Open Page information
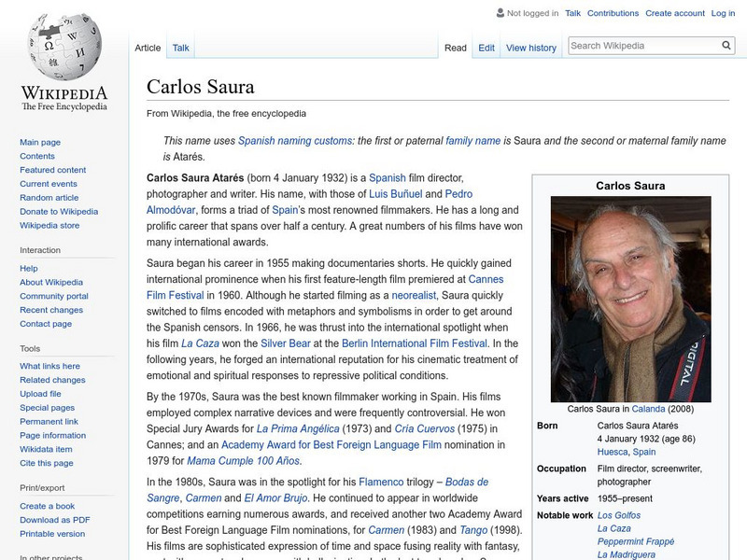The height and width of the screenshot is (560, 747). coord(53,435)
